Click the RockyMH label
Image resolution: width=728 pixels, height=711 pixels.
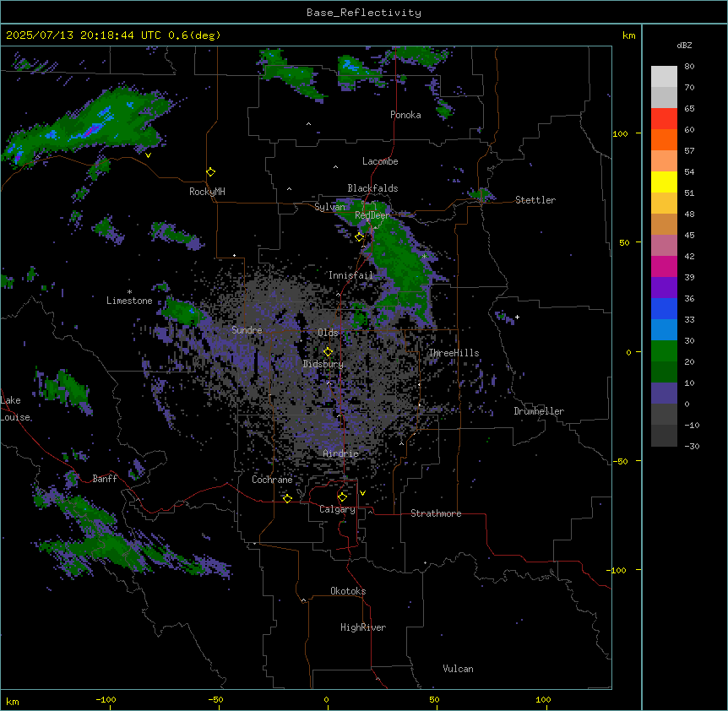click(207, 192)
